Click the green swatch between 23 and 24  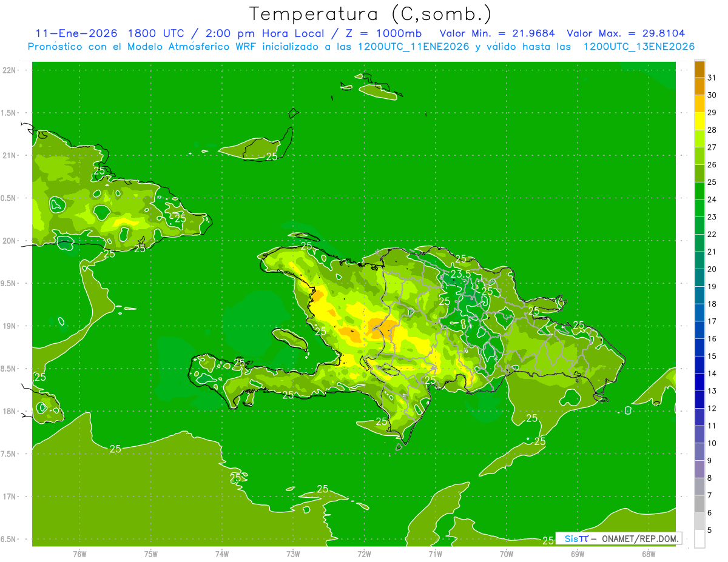[x=699, y=208]
